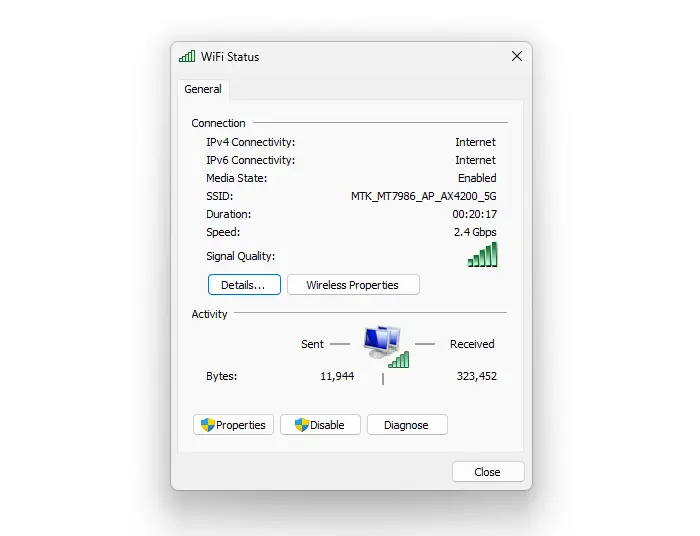Click the shield icon on Properties button
The image size is (700, 536).
point(208,425)
